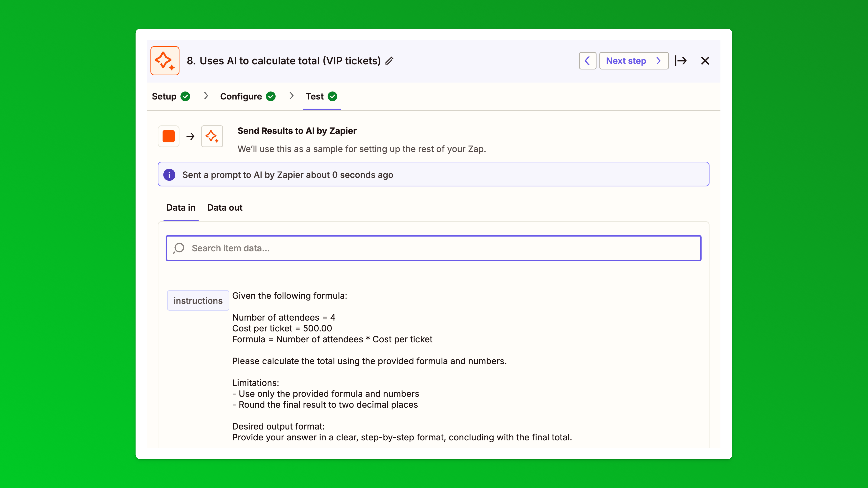The width and height of the screenshot is (868, 488).
Task: Click 'Sent a prompt to AI by Zapier' message
Action: [288, 175]
